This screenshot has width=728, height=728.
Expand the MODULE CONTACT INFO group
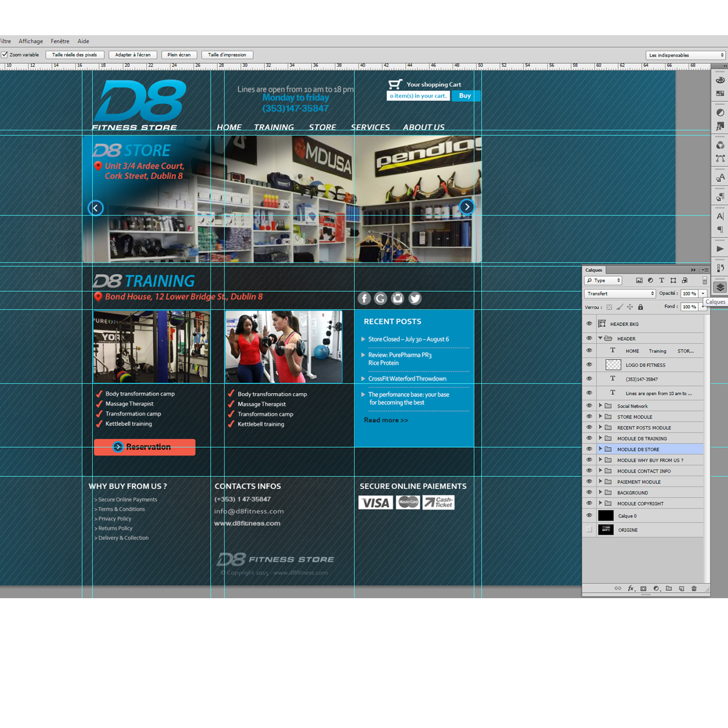601,471
